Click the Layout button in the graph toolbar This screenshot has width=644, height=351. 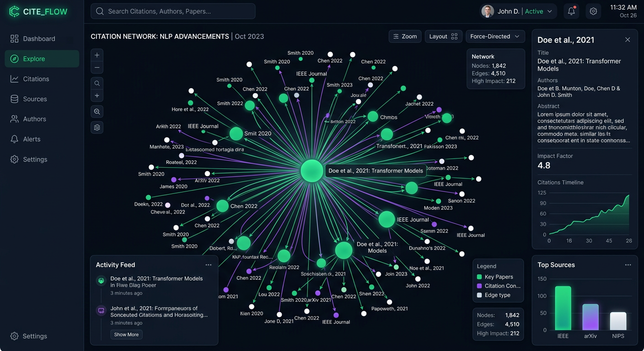[443, 36]
